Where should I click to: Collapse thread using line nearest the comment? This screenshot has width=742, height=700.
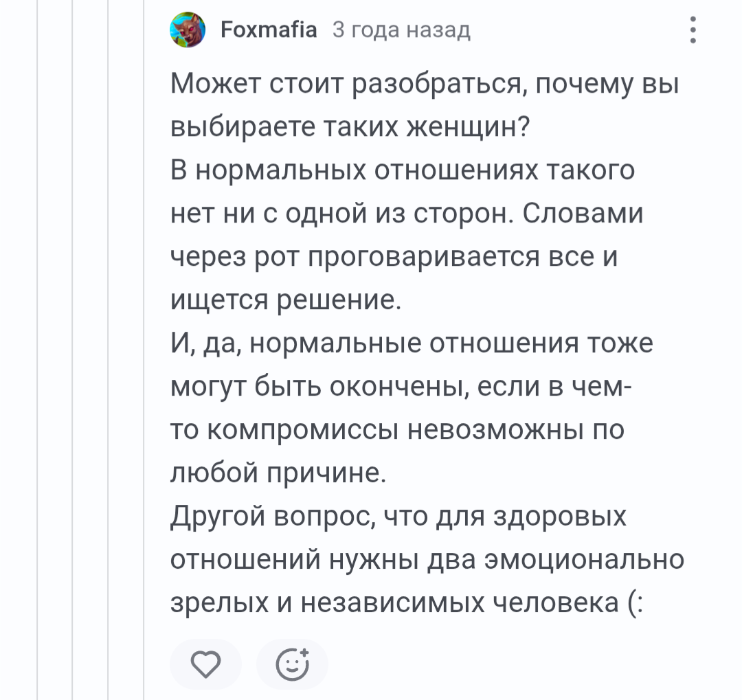pos(144,350)
